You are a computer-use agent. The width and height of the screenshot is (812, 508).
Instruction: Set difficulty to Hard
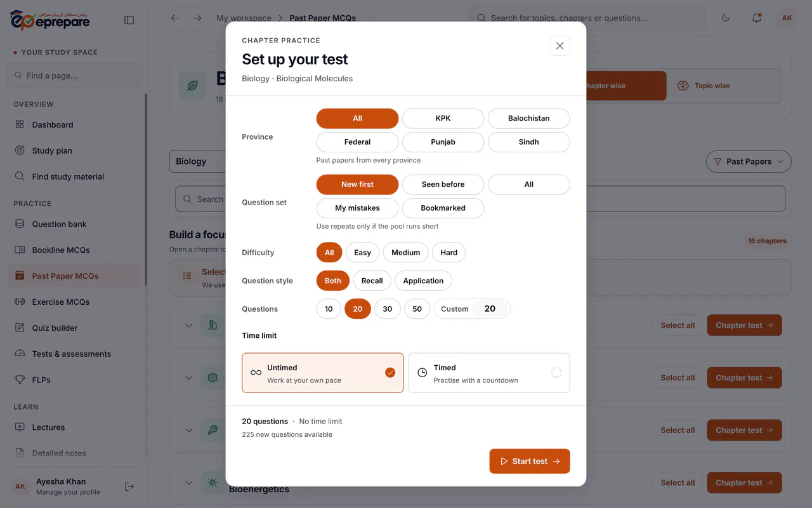tap(449, 252)
